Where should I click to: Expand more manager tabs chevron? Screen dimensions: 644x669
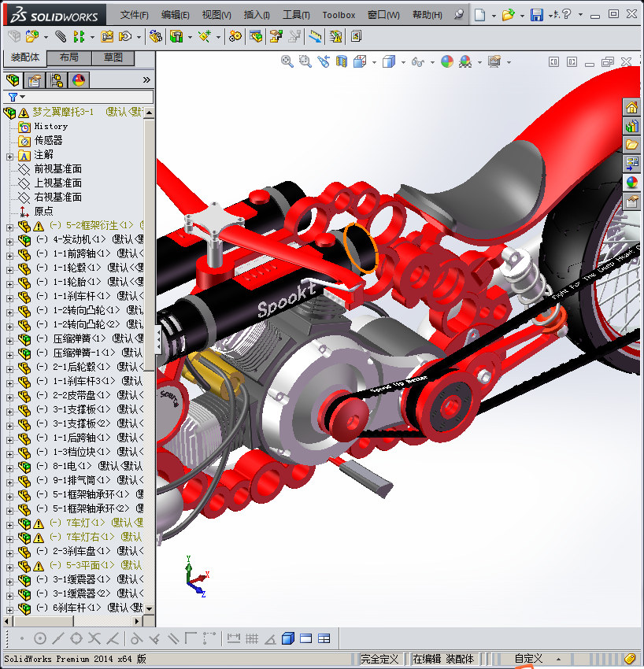[x=146, y=79]
